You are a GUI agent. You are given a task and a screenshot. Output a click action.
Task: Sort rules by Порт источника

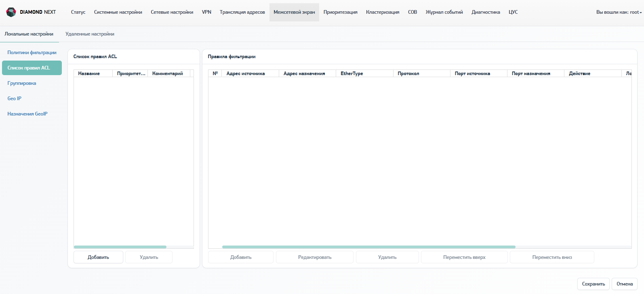pyautogui.click(x=479, y=73)
